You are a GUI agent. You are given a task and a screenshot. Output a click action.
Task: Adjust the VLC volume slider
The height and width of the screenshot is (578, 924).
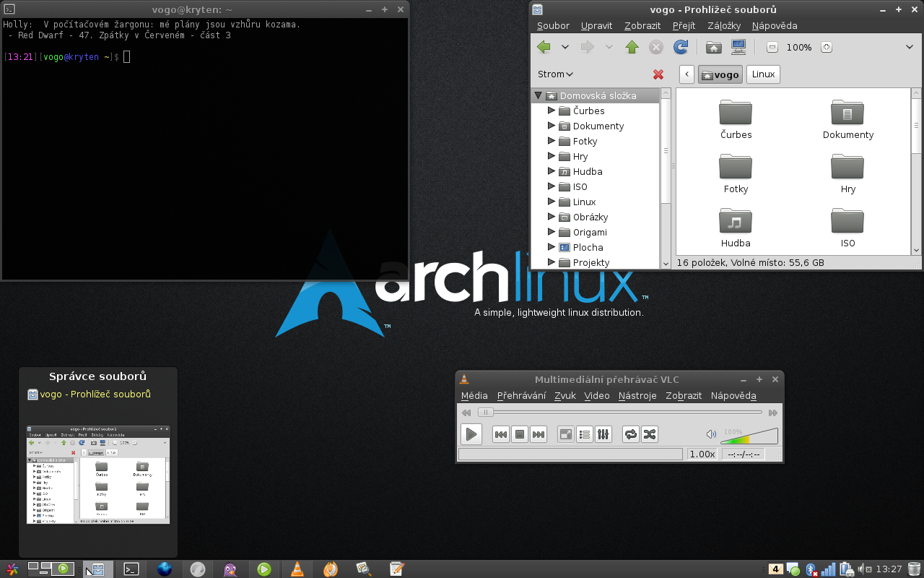tap(749, 436)
